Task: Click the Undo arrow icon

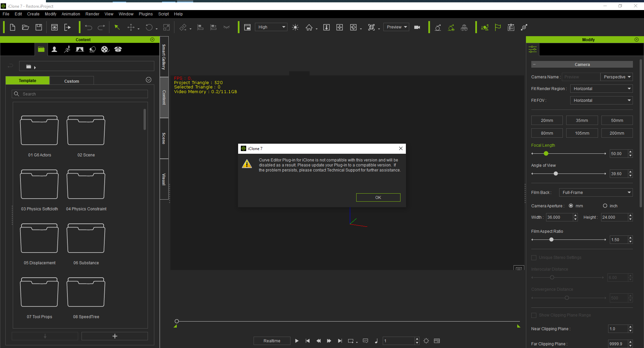Action: point(89,27)
